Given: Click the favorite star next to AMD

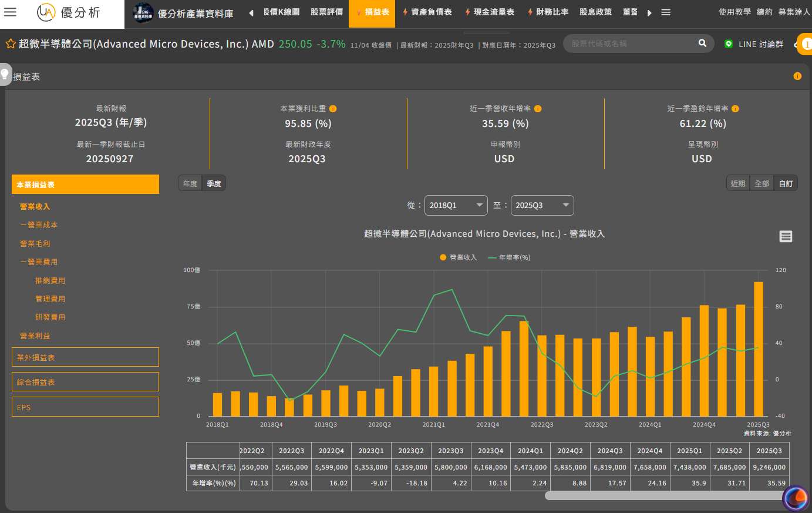Looking at the screenshot, I should [x=10, y=44].
